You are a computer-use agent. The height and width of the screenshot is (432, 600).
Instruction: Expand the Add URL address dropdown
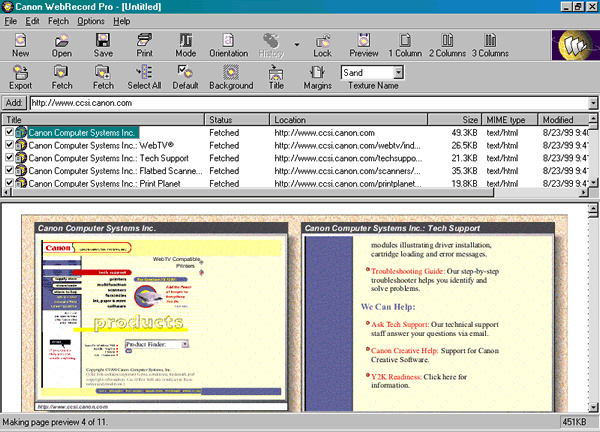pos(593,103)
